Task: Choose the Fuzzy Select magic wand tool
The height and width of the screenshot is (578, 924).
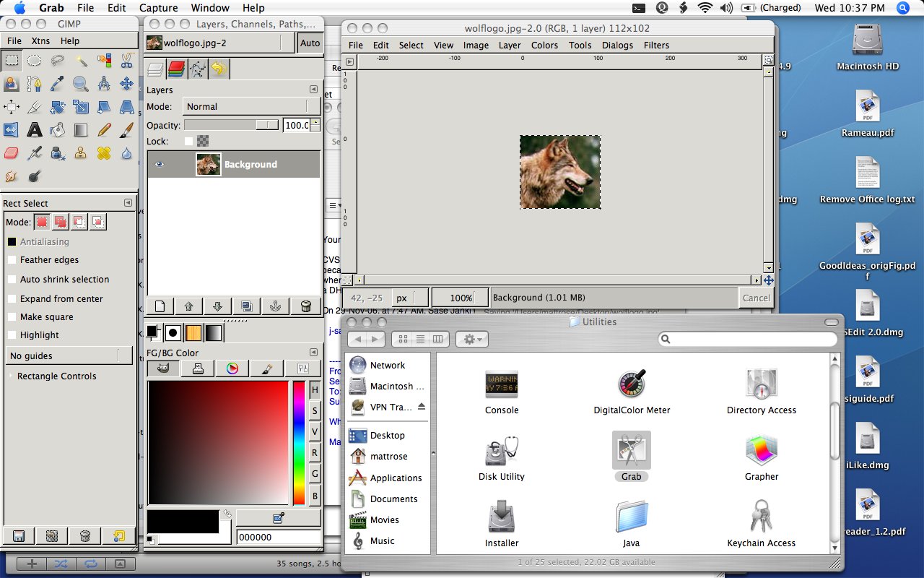Action: pos(81,61)
